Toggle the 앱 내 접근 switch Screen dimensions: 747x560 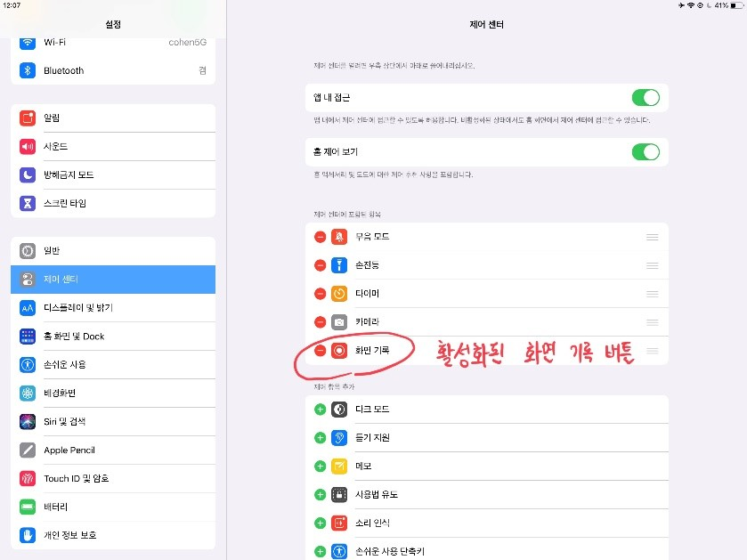tap(646, 98)
